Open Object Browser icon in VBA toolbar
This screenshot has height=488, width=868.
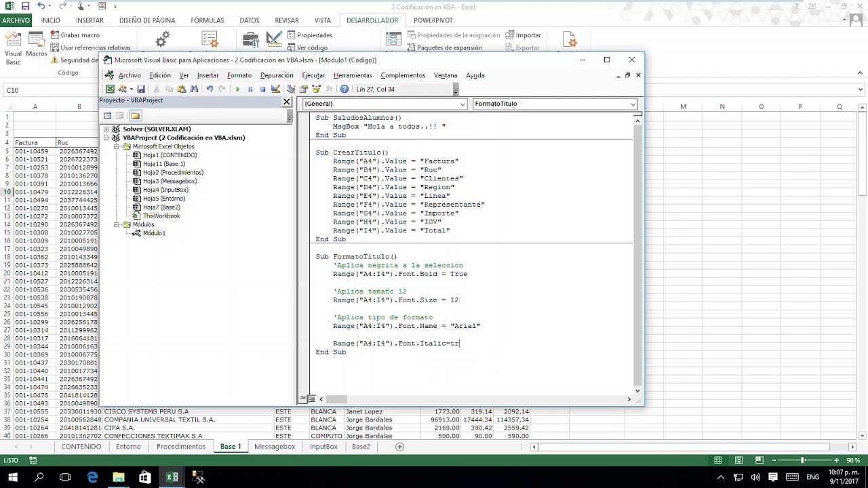tap(316, 89)
